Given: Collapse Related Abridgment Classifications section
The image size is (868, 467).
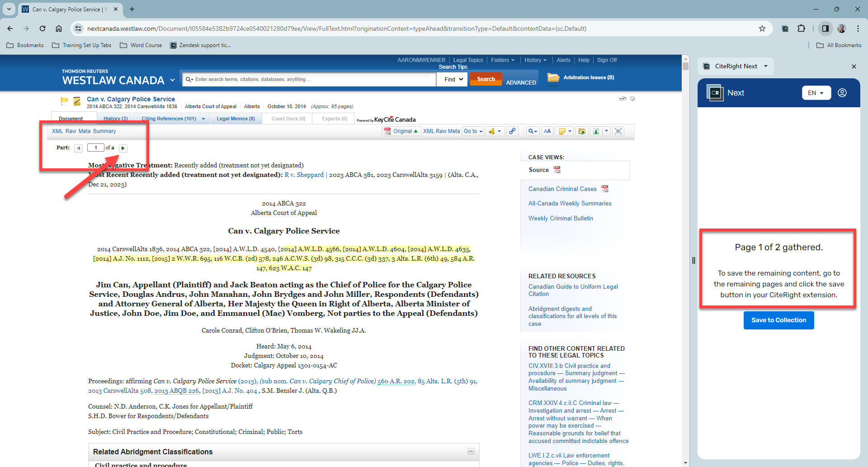Looking at the screenshot, I should point(471,451).
